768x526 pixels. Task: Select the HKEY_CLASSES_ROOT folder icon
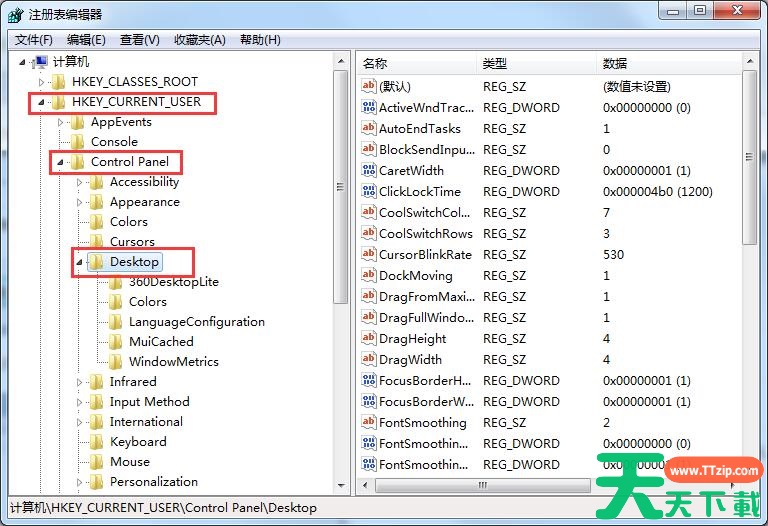[59, 82]
